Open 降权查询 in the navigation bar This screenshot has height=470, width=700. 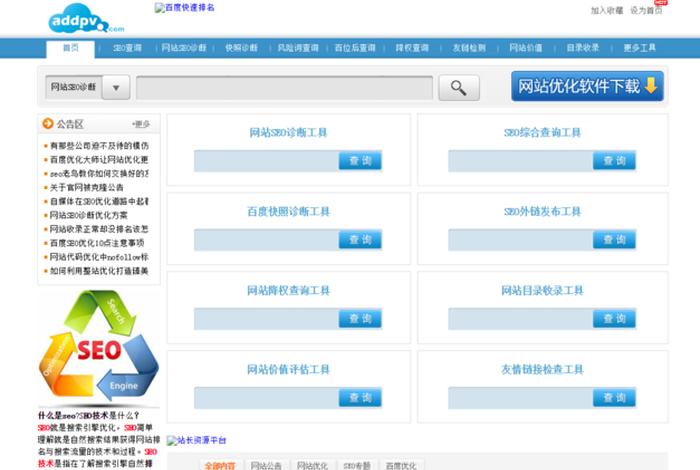click(x=412, y=48)
